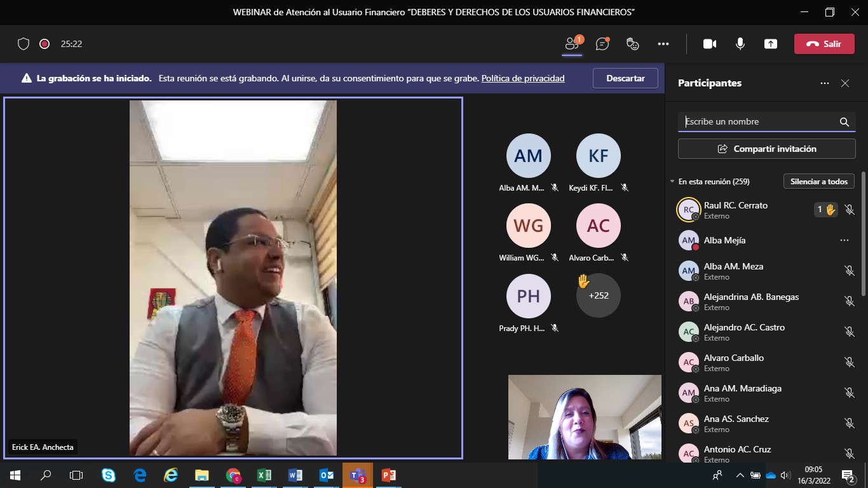Open Participantes panel more options menu
Screen dimensions: 868x488
pyautogui.click(x=825, y=83)
